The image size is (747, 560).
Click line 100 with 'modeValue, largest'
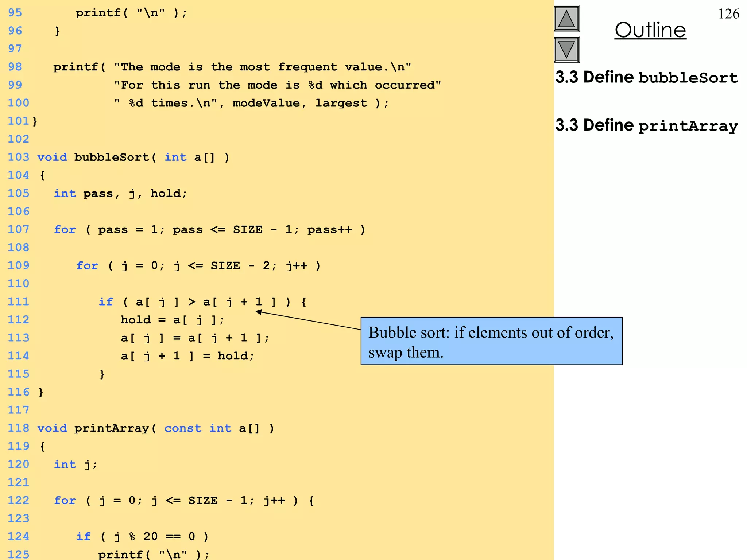(251, 103)
